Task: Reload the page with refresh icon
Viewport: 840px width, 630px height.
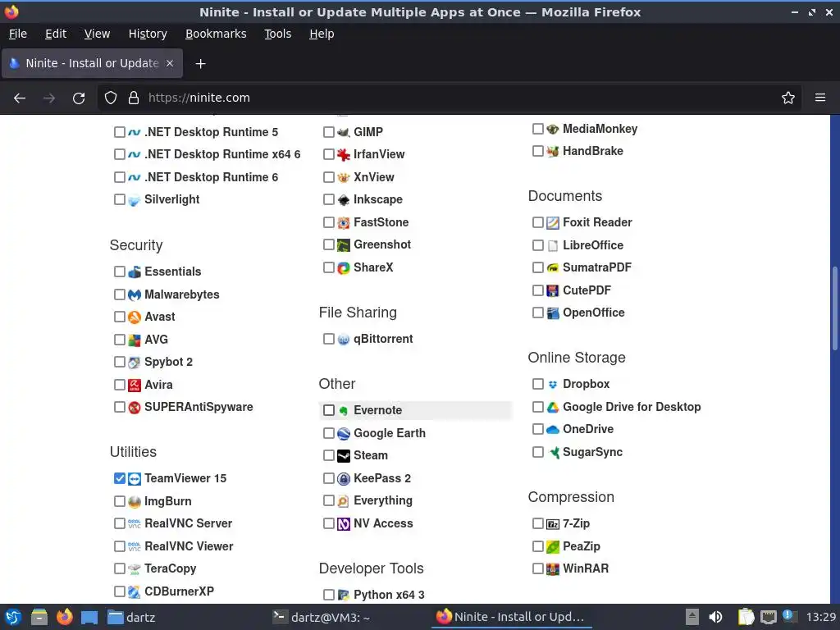Action: tap(79, 98)
